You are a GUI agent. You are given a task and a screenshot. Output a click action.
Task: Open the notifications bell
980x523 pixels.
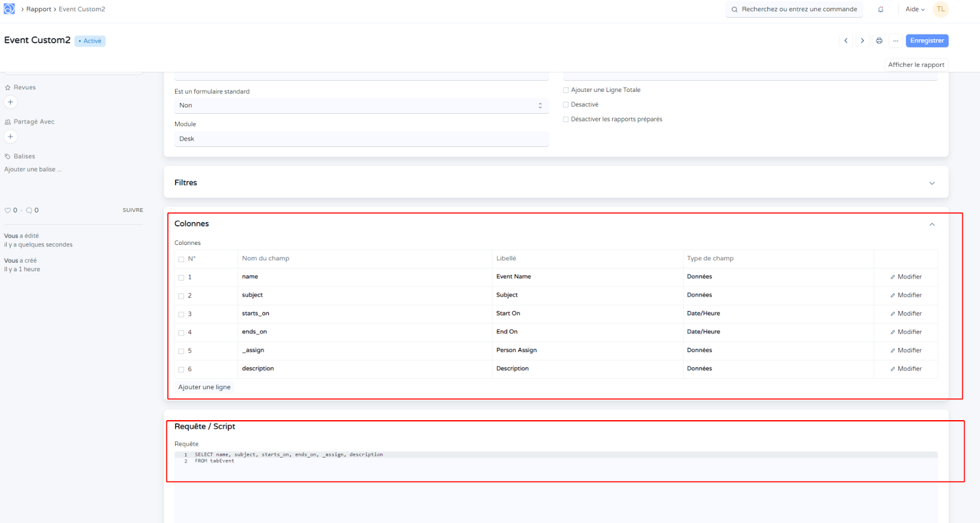(881, 9)
